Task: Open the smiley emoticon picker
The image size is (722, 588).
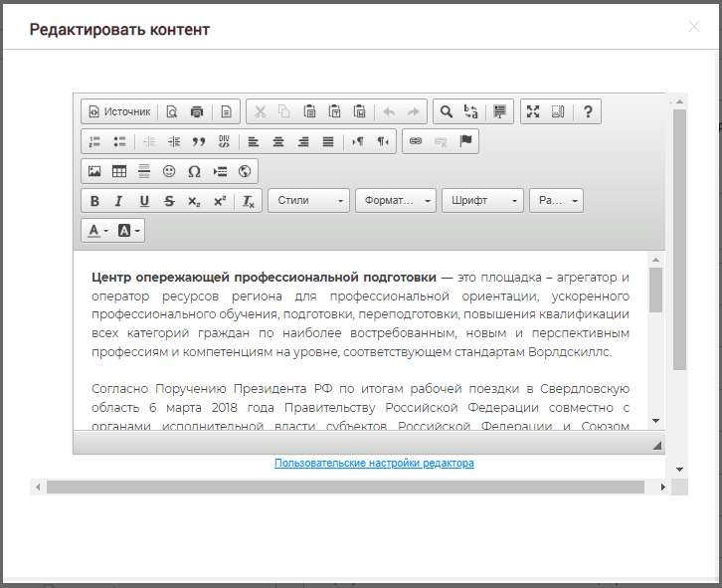Action: [x=169, y=171]
